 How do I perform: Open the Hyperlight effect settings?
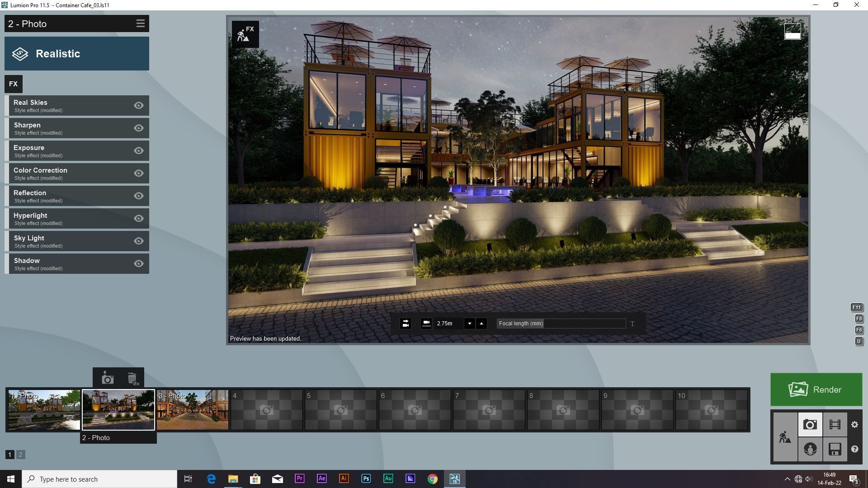(x=77, y=218)
